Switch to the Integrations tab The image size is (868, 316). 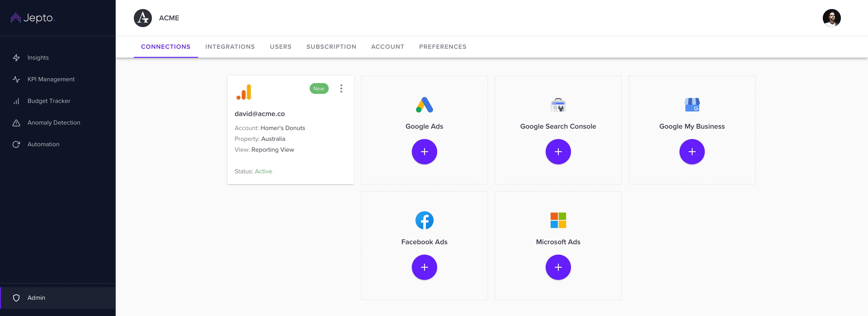[x=230, y=47]
